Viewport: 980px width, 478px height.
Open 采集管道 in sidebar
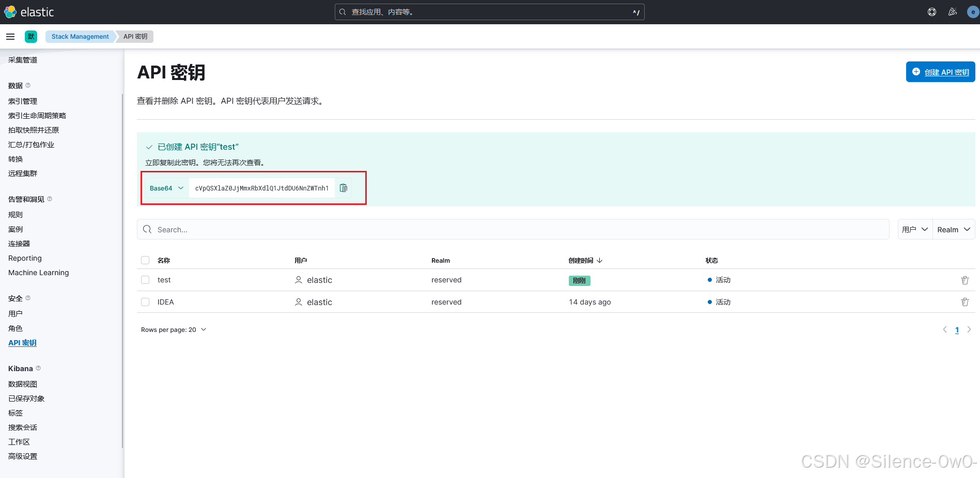coord(23,60)
